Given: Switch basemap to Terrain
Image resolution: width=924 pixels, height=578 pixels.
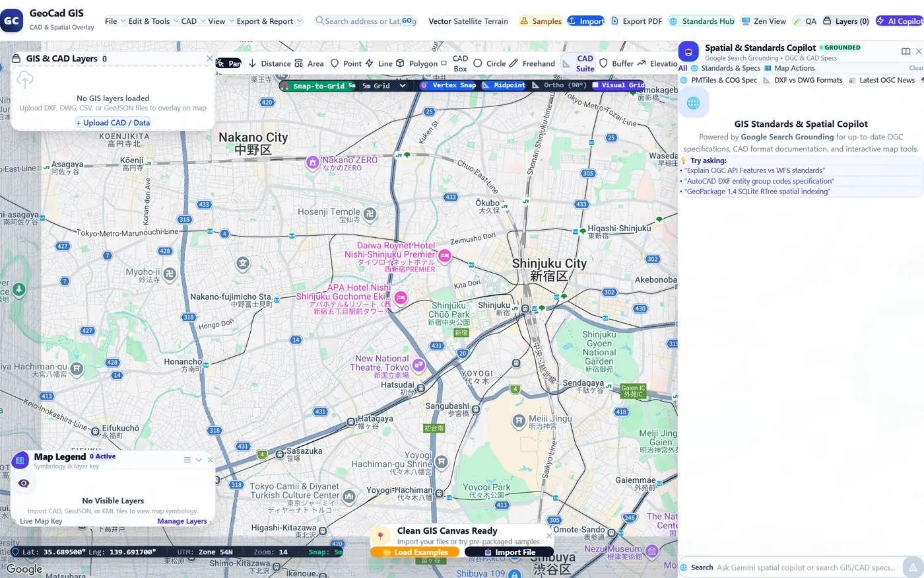Looking at the screenshot, I should tap(496, 21).
